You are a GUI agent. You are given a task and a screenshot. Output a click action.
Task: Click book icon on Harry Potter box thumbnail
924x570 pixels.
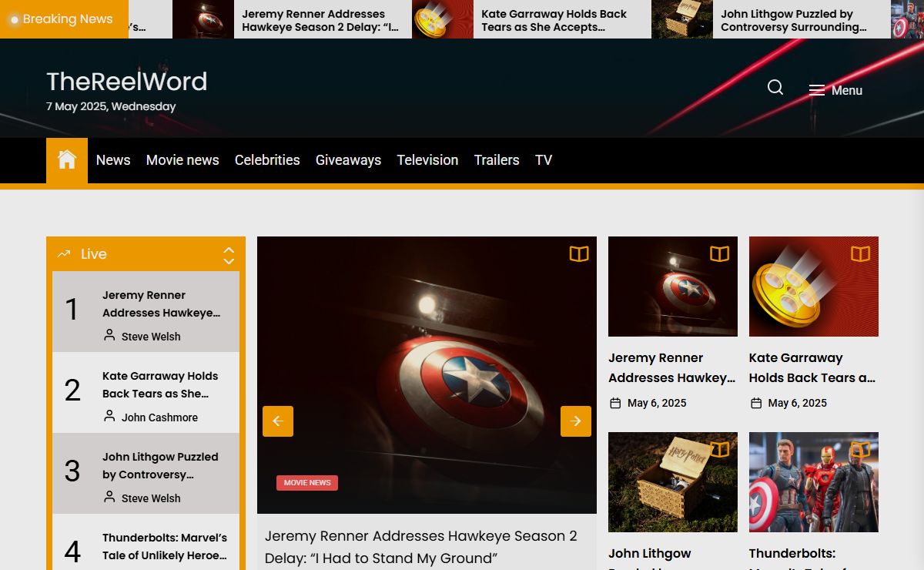[720, 450]
